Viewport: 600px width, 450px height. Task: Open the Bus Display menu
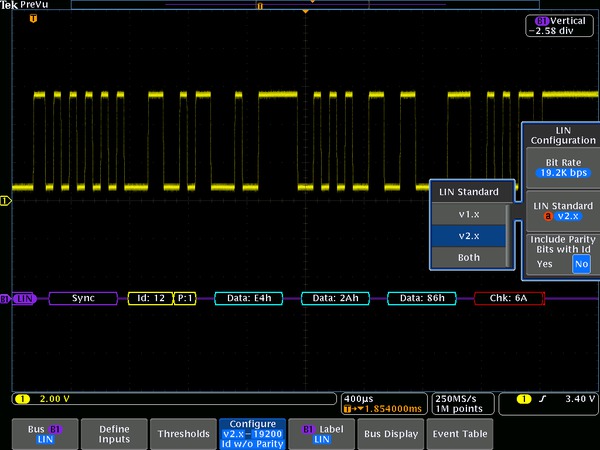pos(391,433)
